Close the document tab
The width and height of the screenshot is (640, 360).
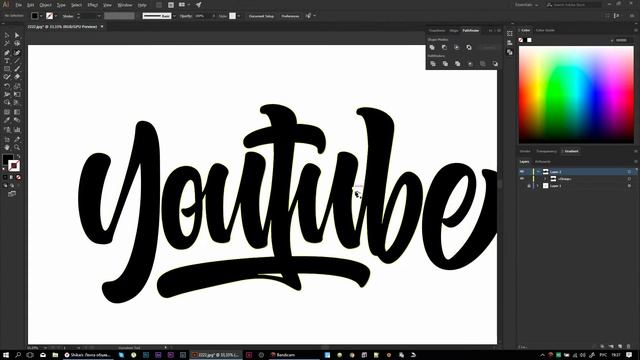[x=102, y=27]
